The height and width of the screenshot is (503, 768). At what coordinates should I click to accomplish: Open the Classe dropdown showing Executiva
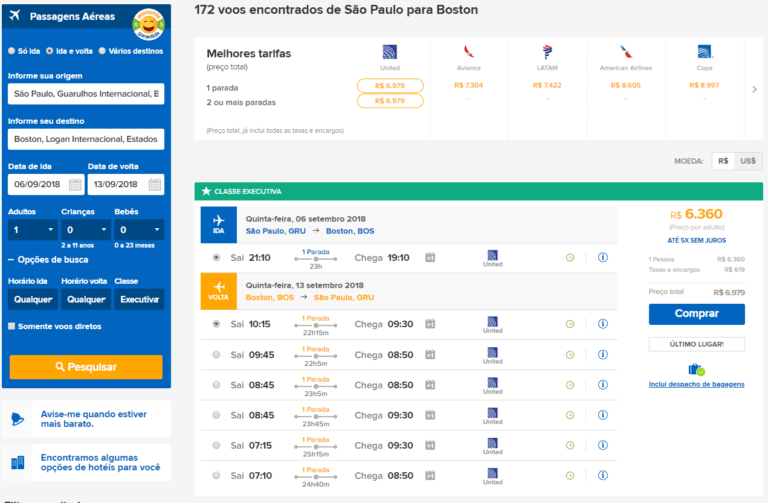138,299
